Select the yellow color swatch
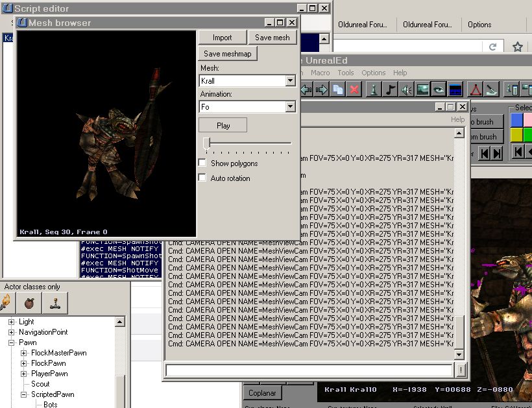Viewport: 532px width, 408px height. (516, 135)
